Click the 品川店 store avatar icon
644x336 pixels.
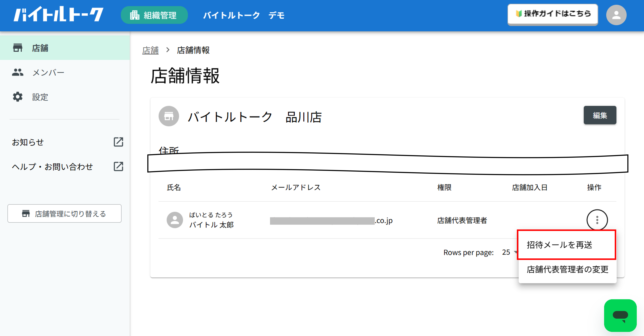tap(169, 116)
